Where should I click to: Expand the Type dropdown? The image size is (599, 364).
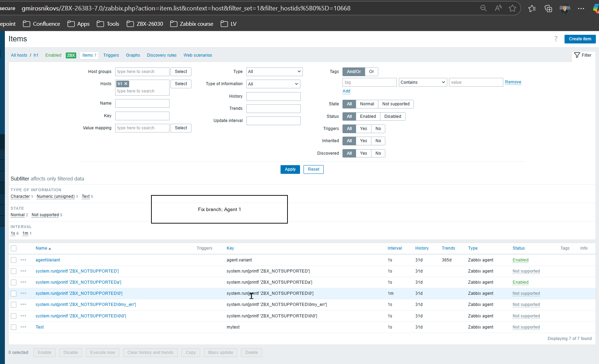tap(274, 72)
